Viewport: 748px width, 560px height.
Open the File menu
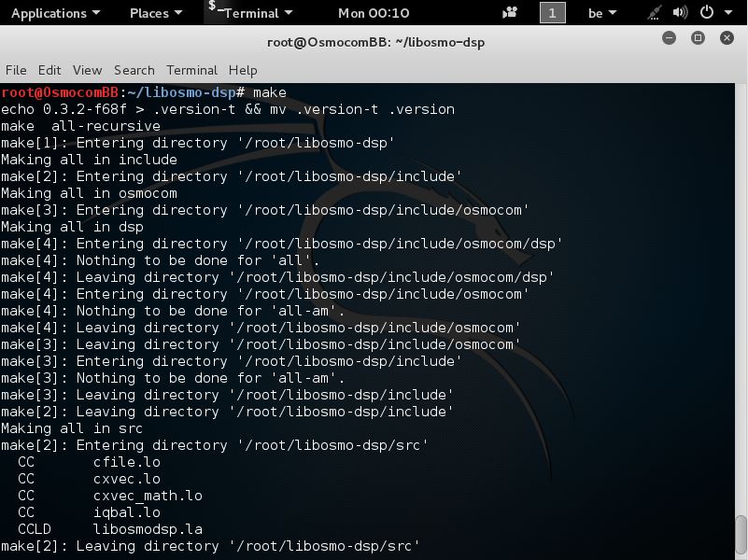(16, 71)
